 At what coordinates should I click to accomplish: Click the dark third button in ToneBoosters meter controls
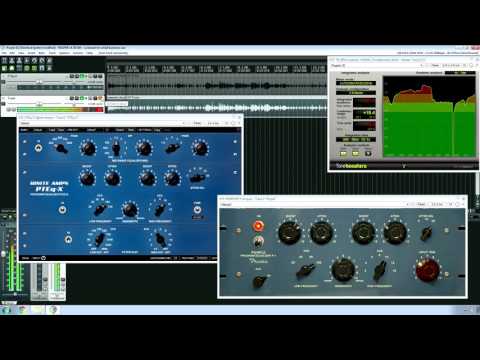(x=368, y=154)
